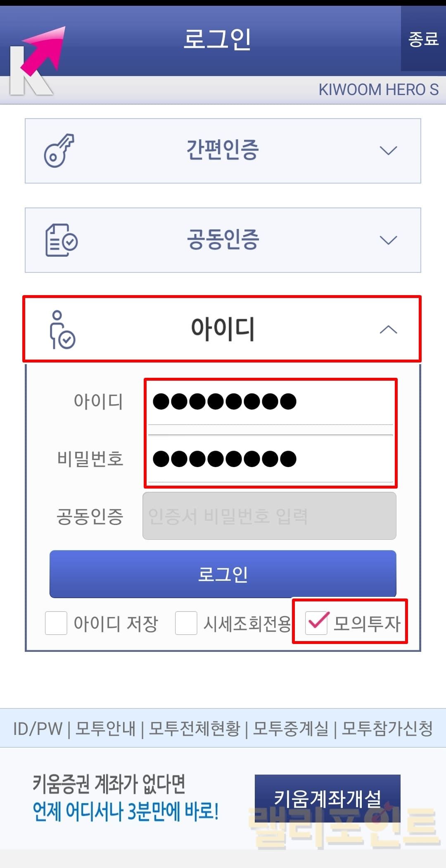446x868 pixels.
Task: Tap the Kiwoom K arrow logo
Action: pos(37,62)
